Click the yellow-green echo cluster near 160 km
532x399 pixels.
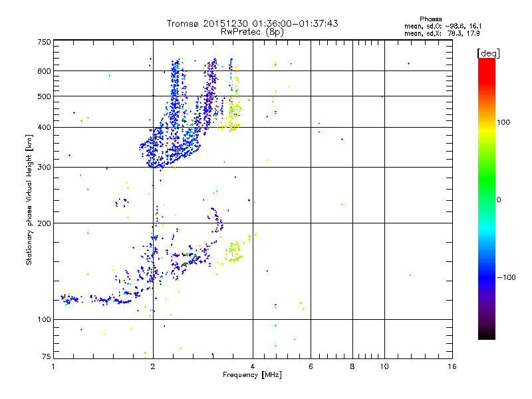click(233, 252)
